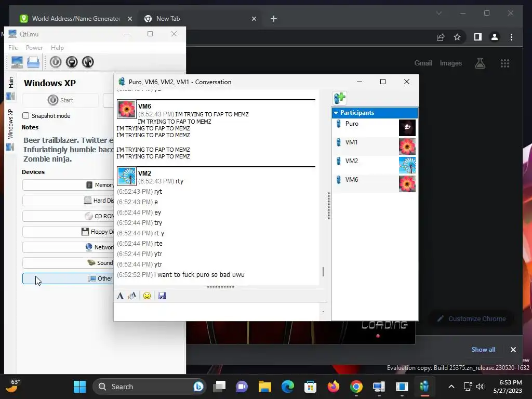
Task: Collapse the Participants list header
Action: coord(375,113)
